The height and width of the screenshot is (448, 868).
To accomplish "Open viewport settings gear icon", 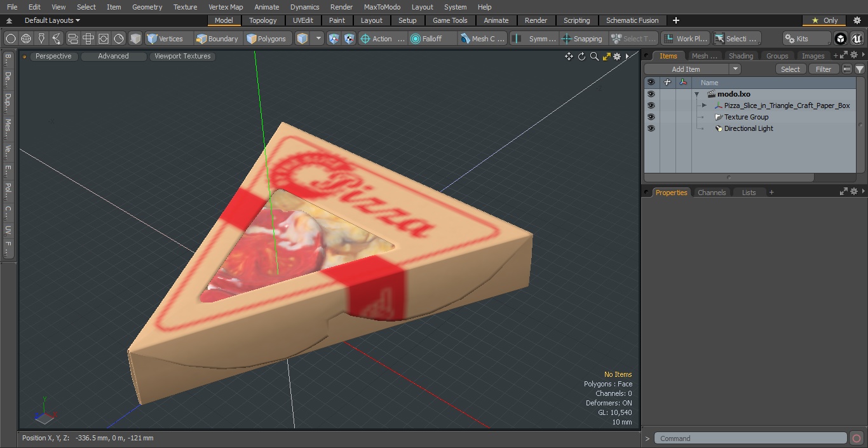I will pos(617,57).
